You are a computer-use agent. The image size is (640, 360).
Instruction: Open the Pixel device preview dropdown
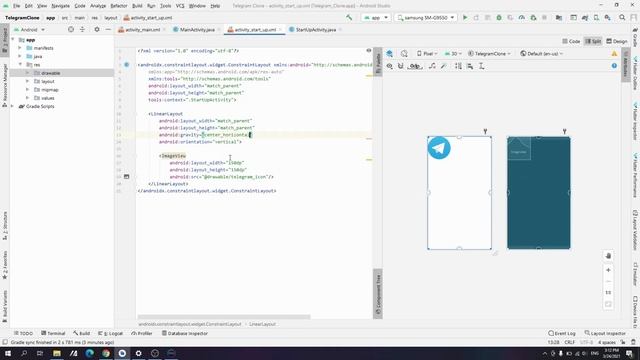click(427, 53)
